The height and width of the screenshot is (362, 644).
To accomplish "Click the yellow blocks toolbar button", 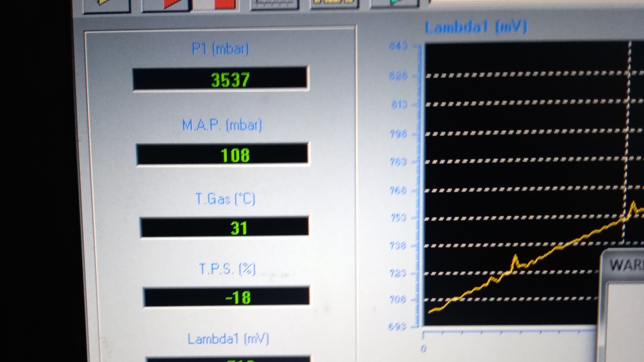I will click(334, 3).
